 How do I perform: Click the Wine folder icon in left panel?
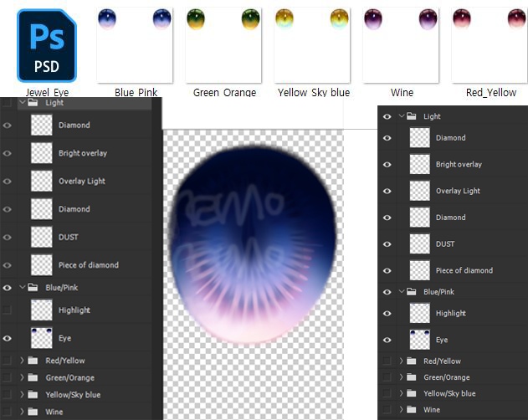coord(33,412)
